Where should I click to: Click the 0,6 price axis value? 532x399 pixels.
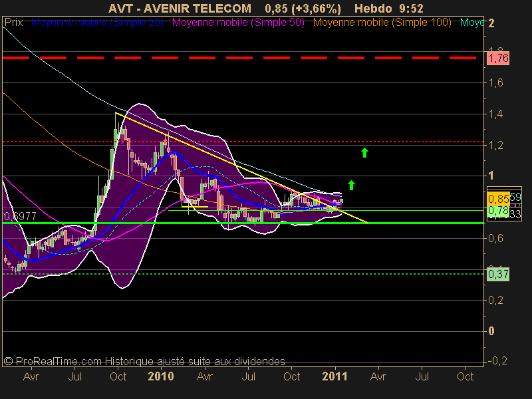click(495, 238)
